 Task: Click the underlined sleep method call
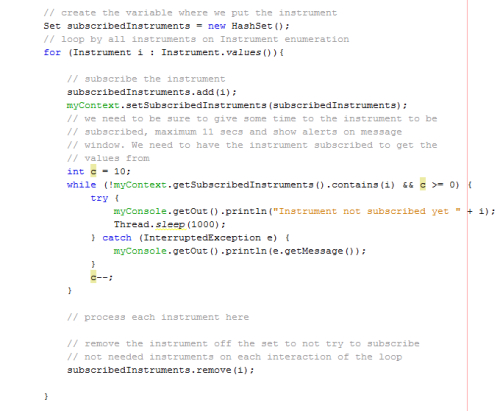pyautogui.click(x=170, y=224)
